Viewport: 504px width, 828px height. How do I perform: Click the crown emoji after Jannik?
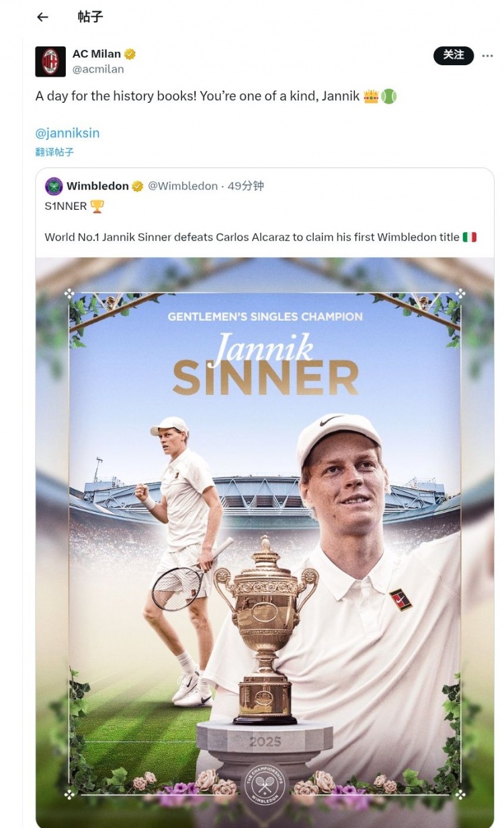(x=371, y=96)
